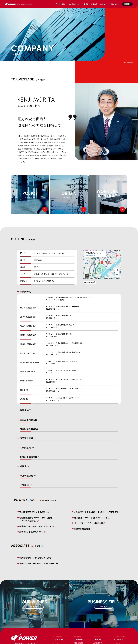
Task: Click 湯沢出張所 row label
Action: pos(25,399)
